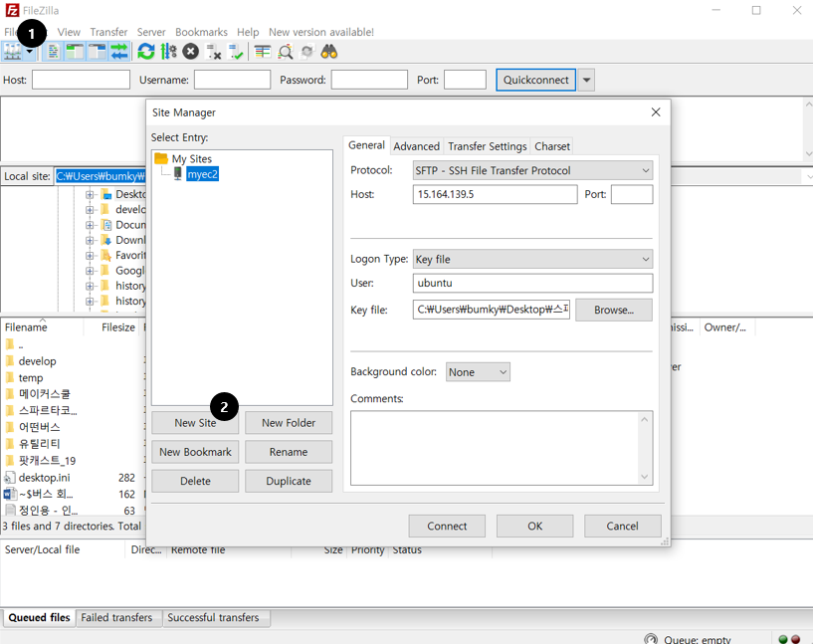Open the Transfer menu

point(108,32)
